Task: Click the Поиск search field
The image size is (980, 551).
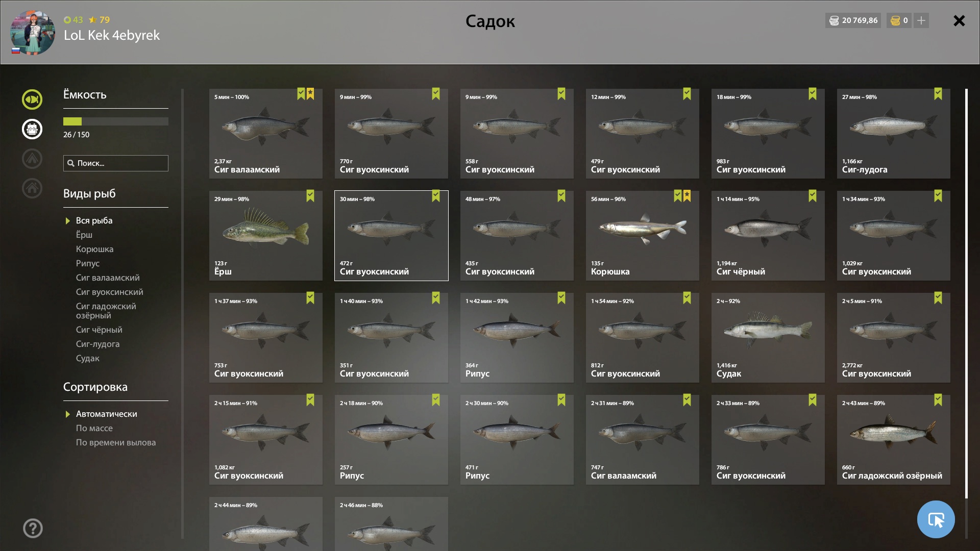Action: [x=116, y=163]
